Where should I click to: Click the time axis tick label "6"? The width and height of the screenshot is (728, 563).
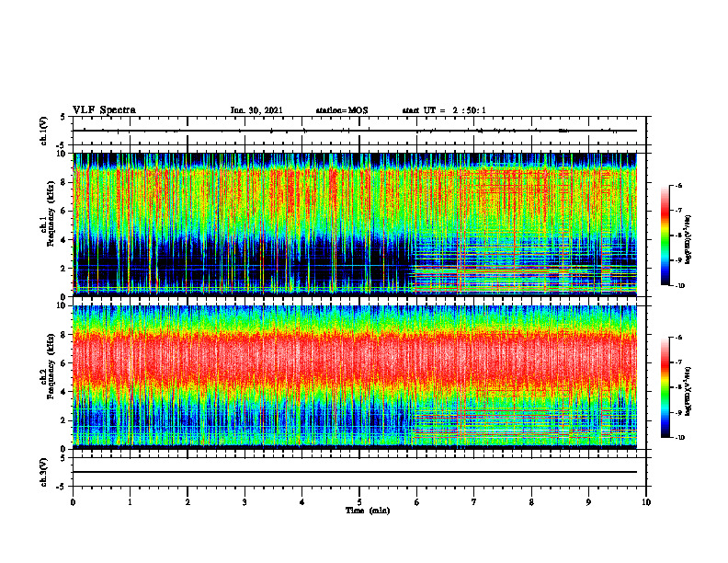coord(416,502)
